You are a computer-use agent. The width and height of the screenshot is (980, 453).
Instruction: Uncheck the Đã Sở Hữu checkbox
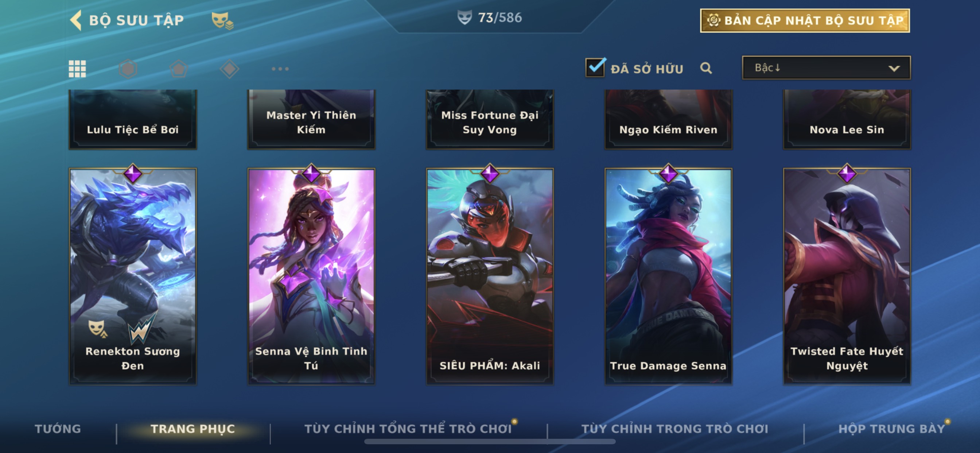[x=595, y=67]
